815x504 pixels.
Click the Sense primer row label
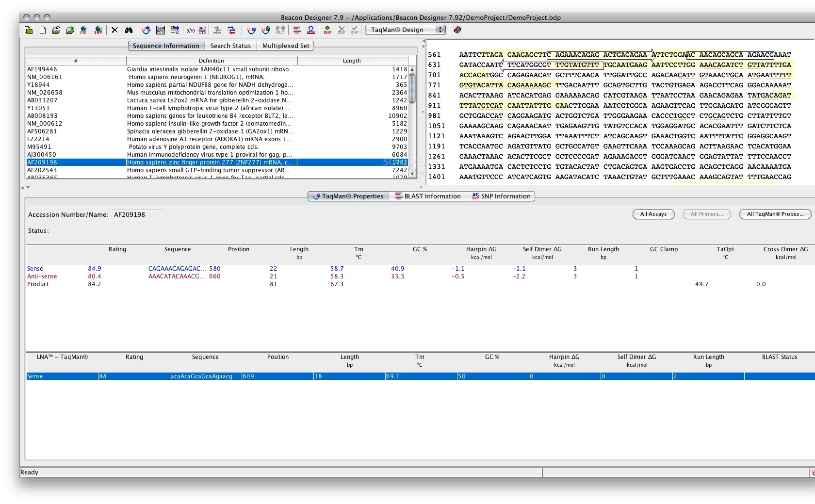(x=35, y=269)
